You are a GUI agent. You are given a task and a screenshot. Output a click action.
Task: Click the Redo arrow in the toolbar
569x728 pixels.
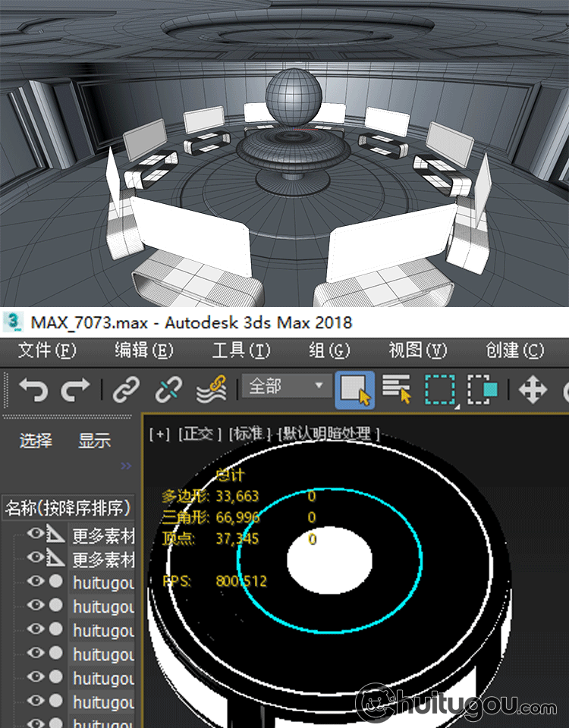pos(75,391)
